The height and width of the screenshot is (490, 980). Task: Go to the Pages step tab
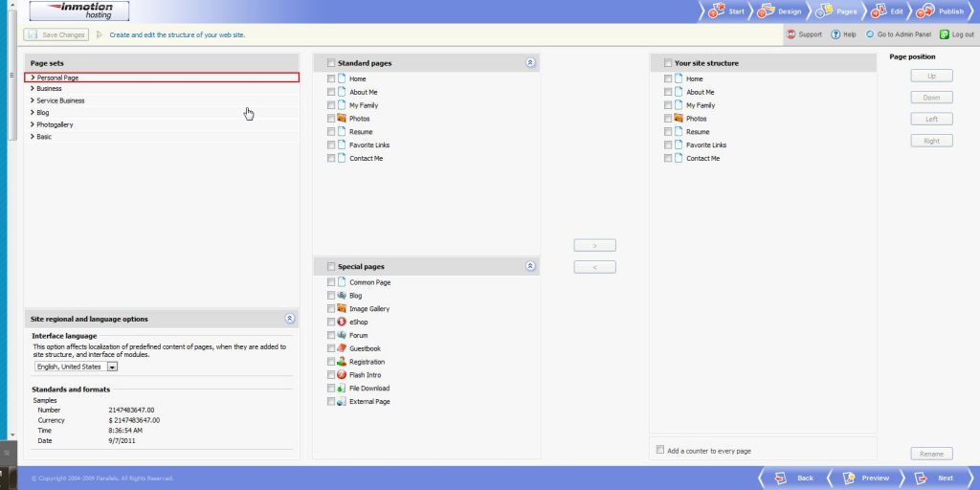[x=836, y=11]
